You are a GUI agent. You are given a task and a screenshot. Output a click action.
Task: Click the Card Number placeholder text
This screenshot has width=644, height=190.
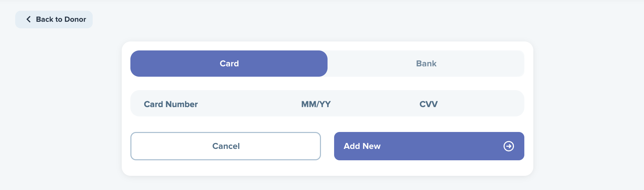[x=171, y=104]
